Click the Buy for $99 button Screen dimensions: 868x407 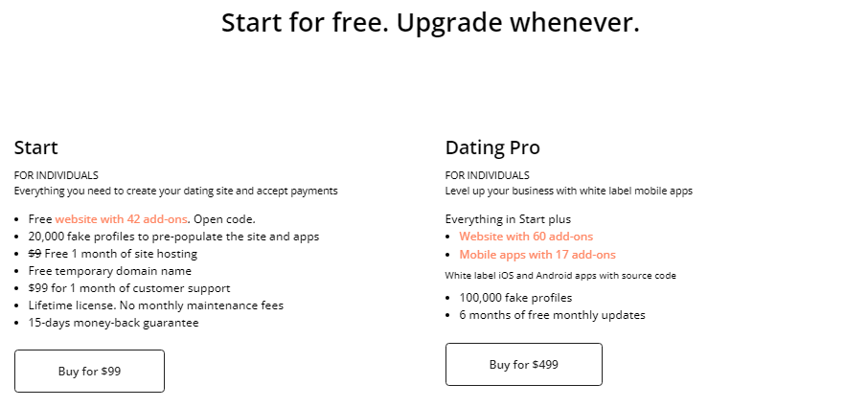pos(89,371)
